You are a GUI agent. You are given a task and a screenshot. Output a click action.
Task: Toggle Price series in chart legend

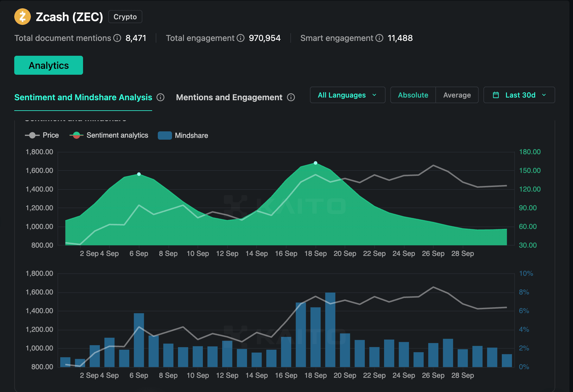pos(42,135)
